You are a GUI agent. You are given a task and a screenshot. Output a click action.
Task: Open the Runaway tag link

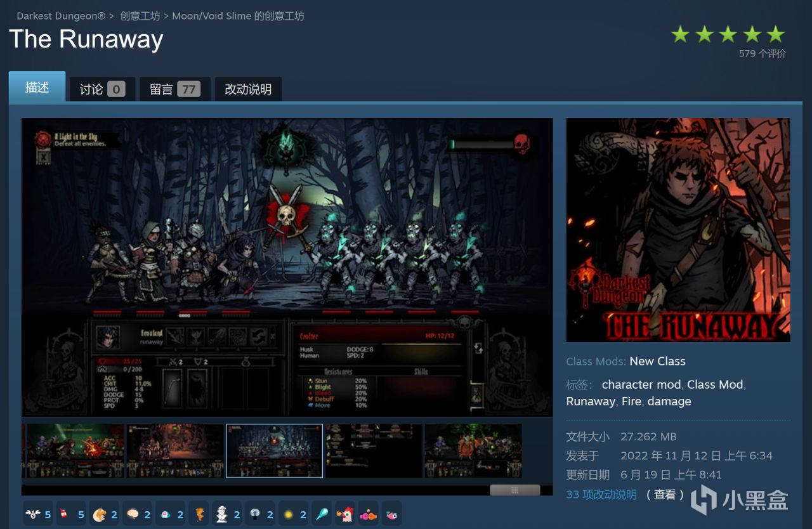click(x=591, y=401)
